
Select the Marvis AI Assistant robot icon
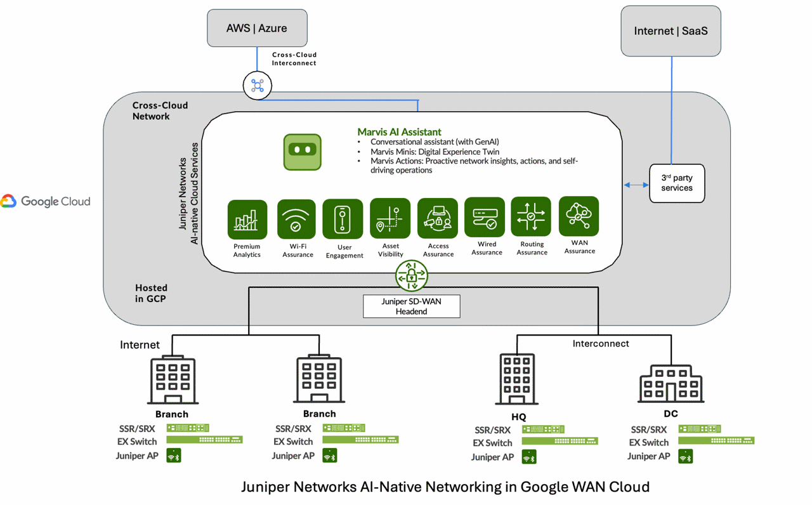[x=303, y=152]
